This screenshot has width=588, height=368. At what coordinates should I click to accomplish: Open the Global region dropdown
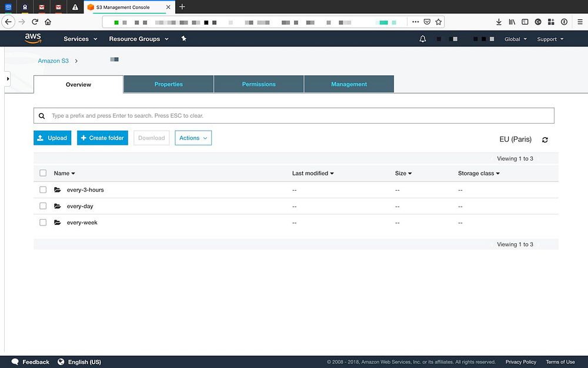coord(516,39)
